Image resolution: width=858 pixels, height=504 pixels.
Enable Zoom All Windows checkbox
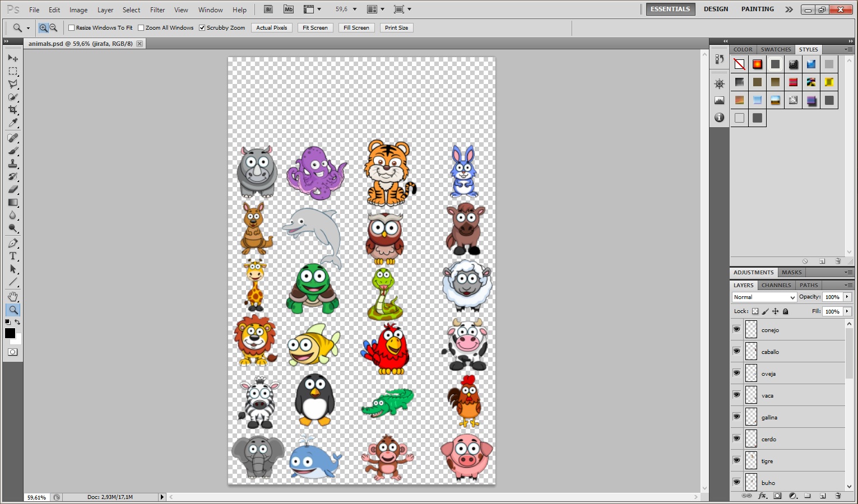(x=141, y=28)
